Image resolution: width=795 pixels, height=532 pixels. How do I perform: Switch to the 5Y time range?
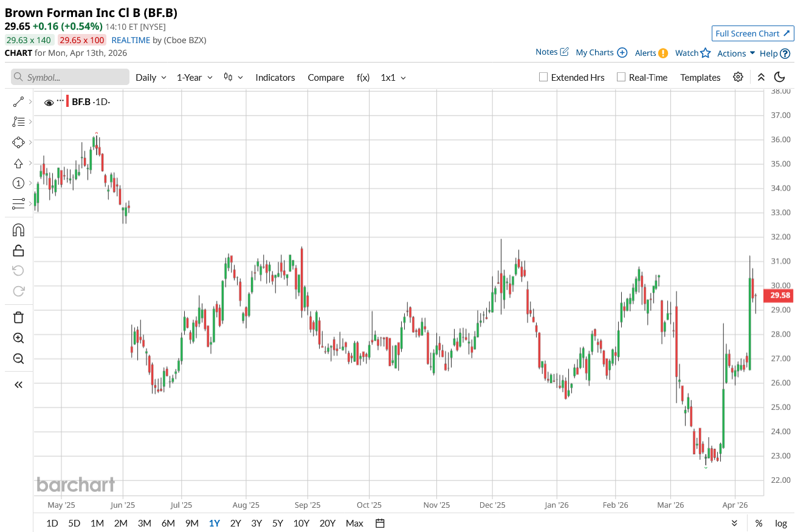[278, 523]
